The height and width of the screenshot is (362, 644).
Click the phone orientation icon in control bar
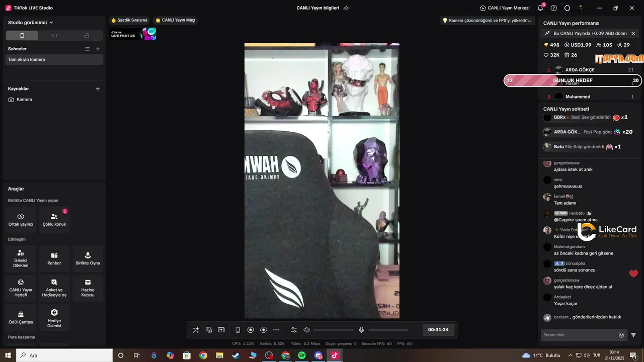[238, 330]
